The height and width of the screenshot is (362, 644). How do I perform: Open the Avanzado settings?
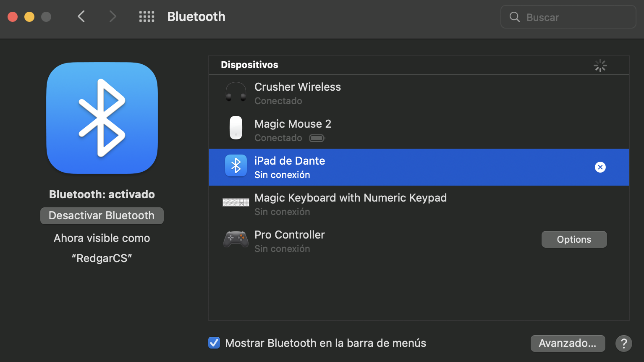pyautogui.click(x=568, y=344)
